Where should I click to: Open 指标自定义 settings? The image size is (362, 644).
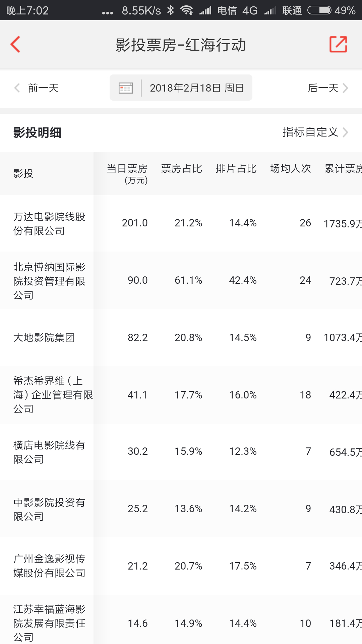tap(310, 132)
